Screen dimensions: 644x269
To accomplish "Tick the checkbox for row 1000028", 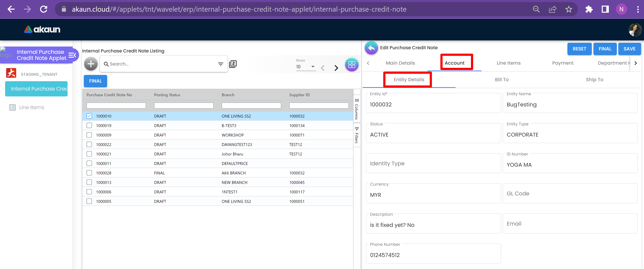I will coord(89,173).
